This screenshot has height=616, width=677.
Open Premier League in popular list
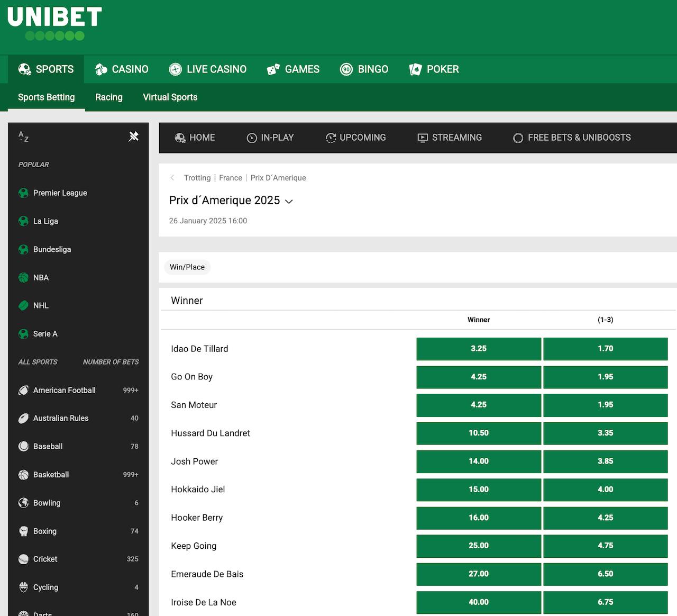point(60,193)
